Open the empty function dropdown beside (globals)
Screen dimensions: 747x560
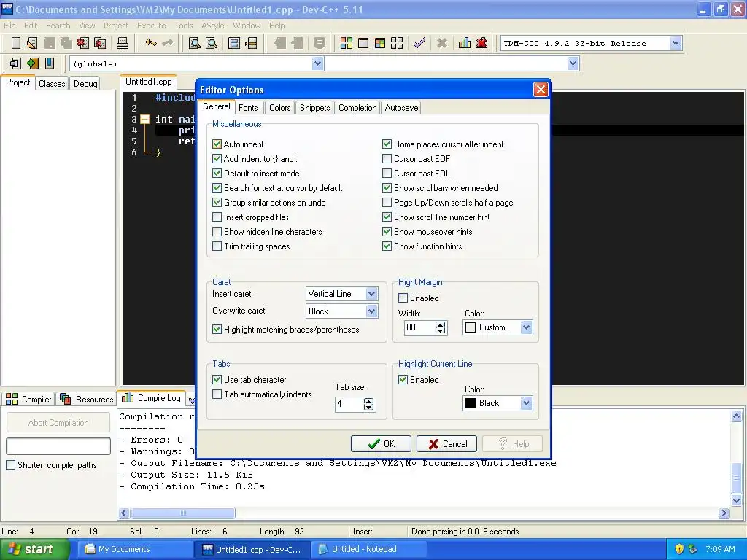pos(573,63)
